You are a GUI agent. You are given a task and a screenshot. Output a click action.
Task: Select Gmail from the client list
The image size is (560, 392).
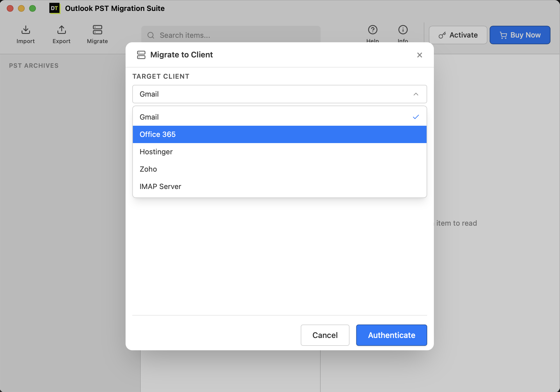tap(279, 117)
